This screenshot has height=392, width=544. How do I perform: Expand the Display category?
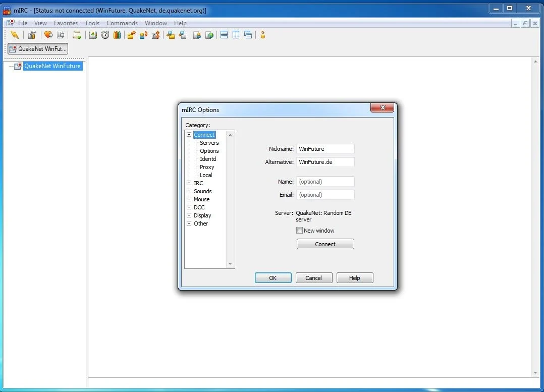tap(189, 215)
